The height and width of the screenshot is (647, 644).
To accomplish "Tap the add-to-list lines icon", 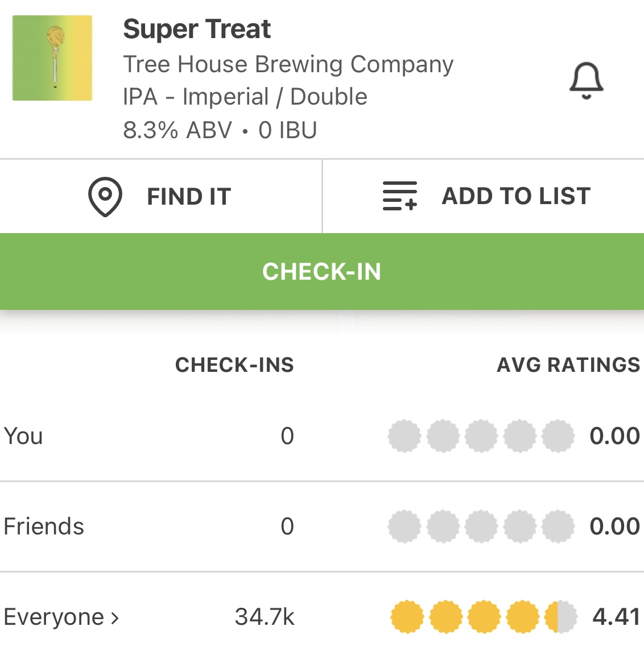I will (399, 197).
